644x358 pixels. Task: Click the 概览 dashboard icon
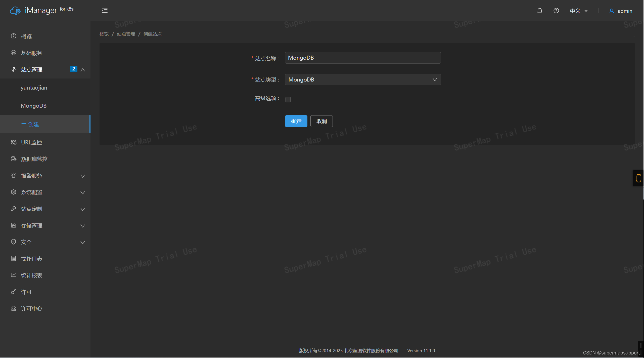[14, 36]
